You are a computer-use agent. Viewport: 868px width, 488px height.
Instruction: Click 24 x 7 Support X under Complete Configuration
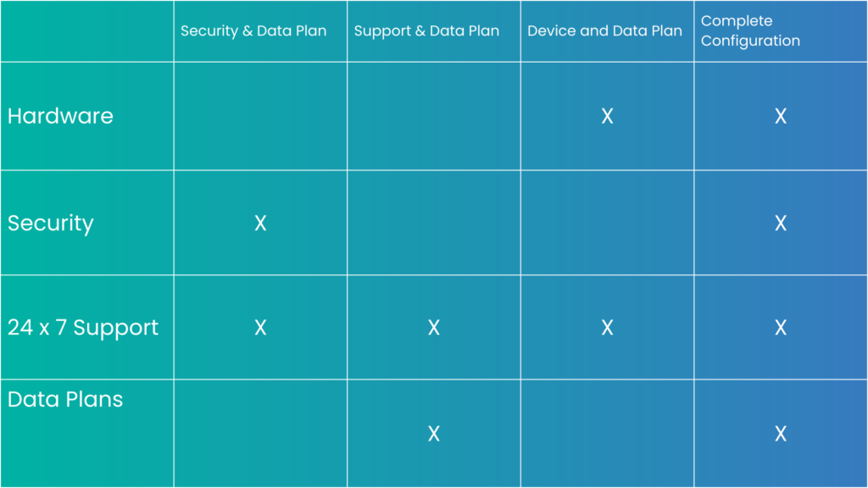(781, 327)
